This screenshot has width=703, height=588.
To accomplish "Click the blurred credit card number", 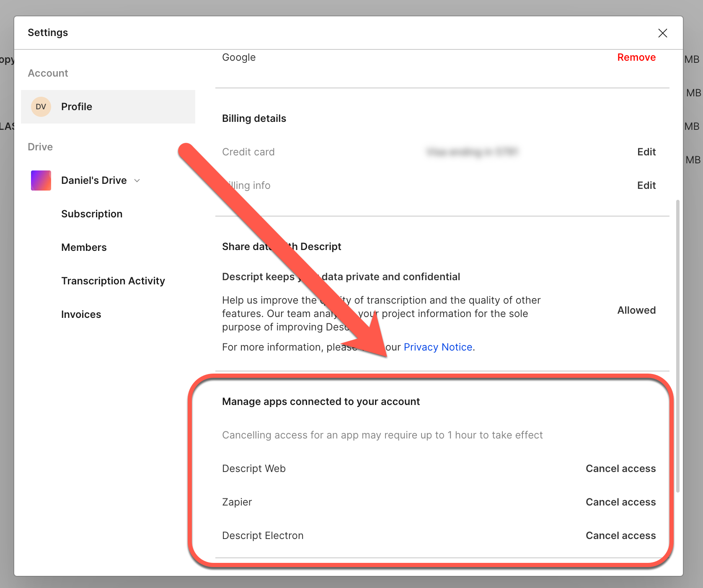I will 472,152.
